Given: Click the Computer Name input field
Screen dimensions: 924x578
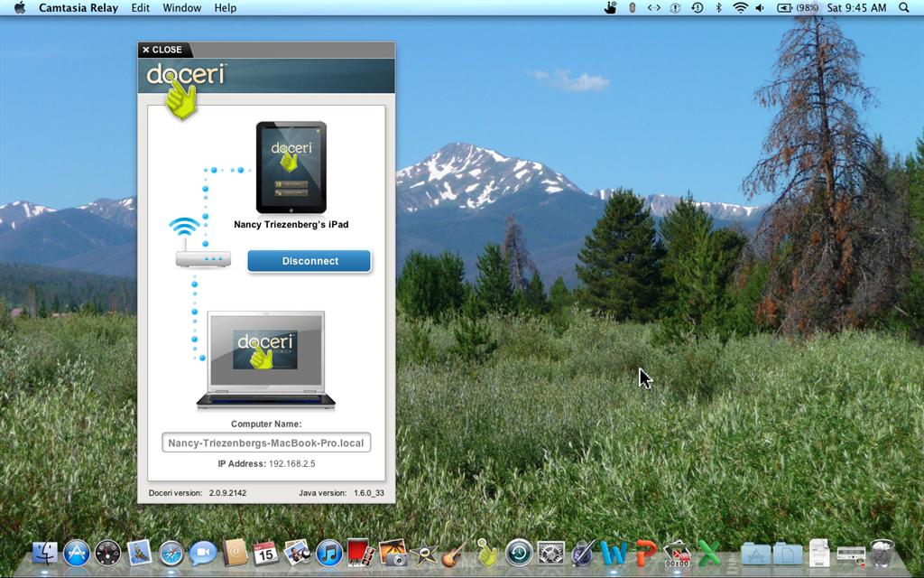Looking at the screenshot, I should click(x=266, y=443).
